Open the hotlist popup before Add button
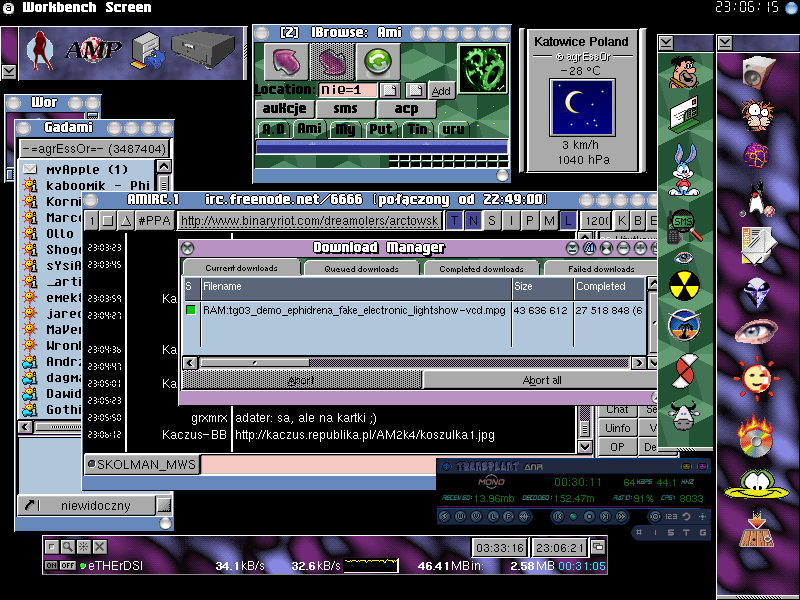Screen dimensions: 800x600 pyautogui.click(x=416, y=90)
